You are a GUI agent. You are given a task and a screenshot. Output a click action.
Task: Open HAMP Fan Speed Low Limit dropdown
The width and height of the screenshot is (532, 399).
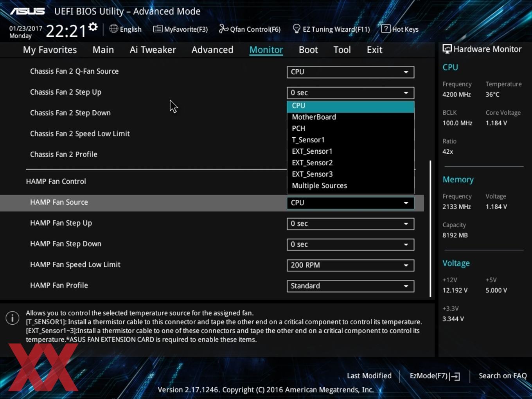point(350,265)
